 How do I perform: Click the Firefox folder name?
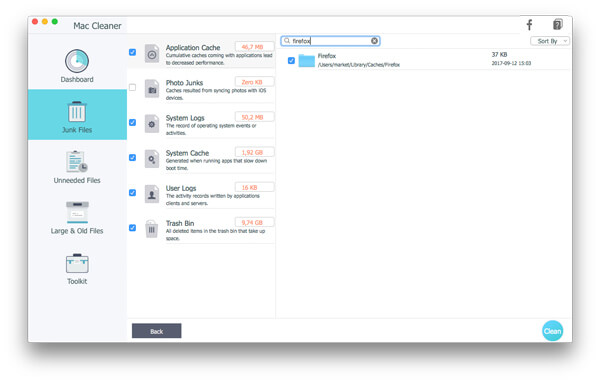(327, 56)
